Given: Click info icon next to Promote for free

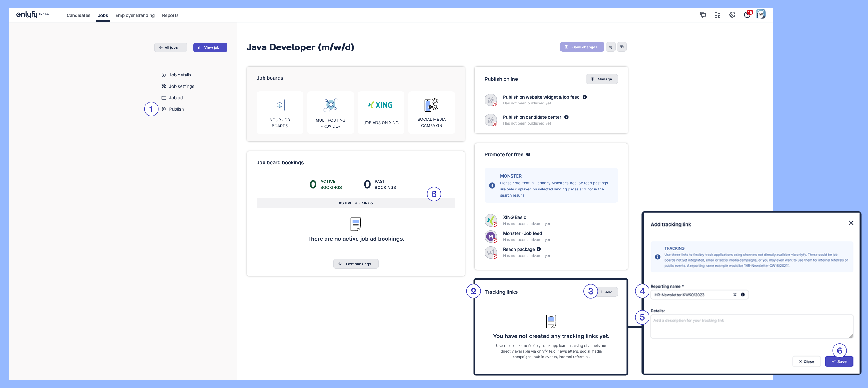Looking at the screenshot, I should coord(528,155).
